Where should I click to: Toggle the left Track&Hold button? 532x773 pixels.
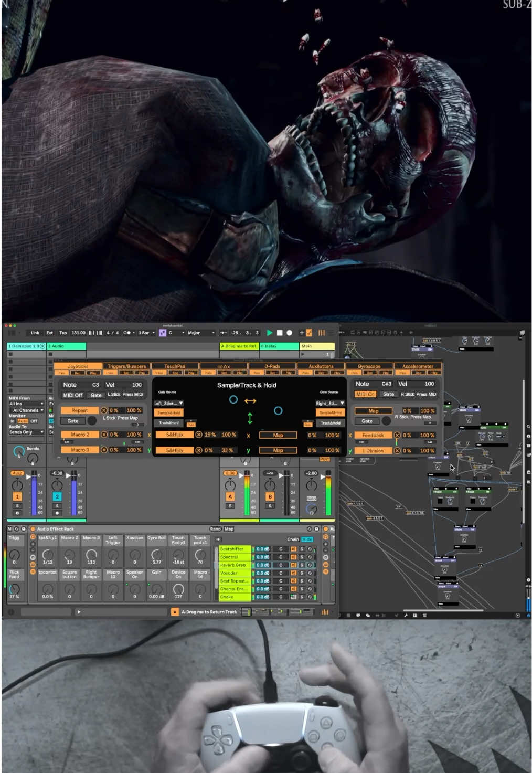(169, 422)
